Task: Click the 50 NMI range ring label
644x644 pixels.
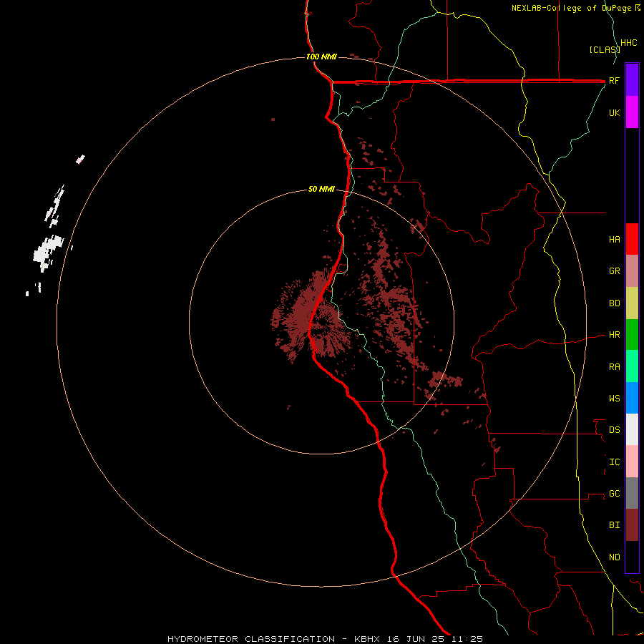Action: (x=321, y=190)
